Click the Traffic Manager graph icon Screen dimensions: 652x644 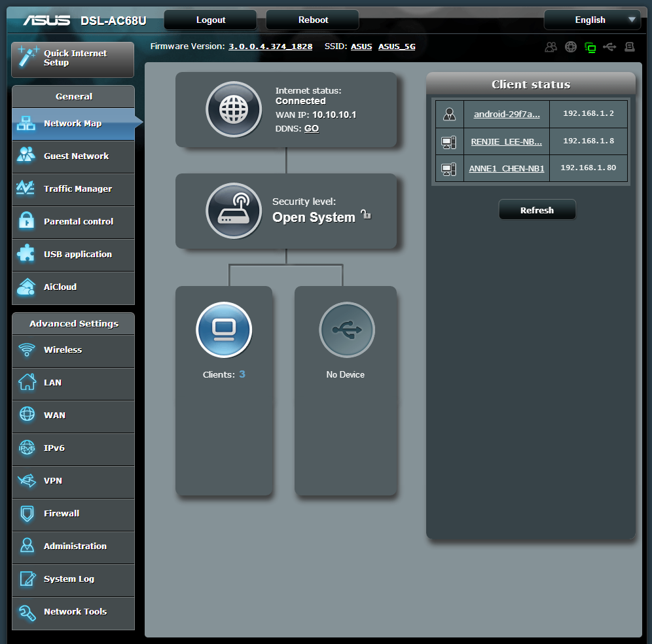coord(26,188)
